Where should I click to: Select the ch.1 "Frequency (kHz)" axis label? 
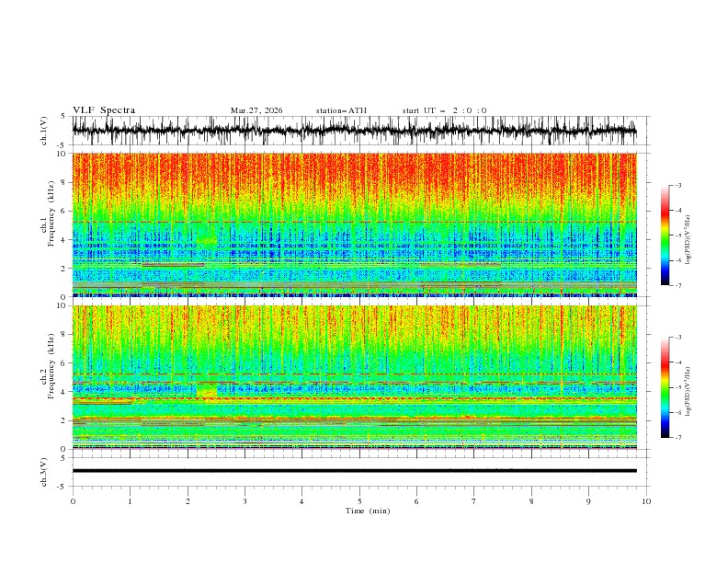[x=51, y=214]
